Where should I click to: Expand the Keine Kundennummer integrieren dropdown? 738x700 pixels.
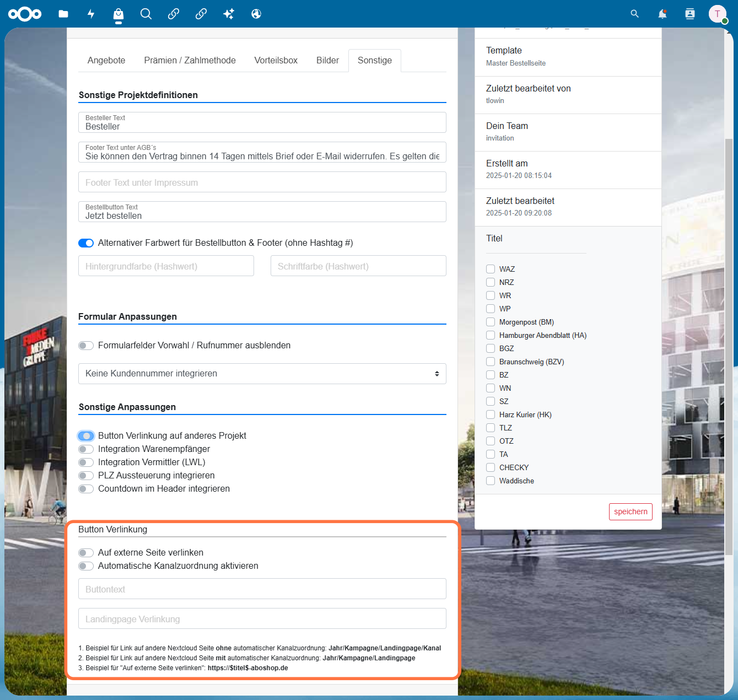(262, 374)
